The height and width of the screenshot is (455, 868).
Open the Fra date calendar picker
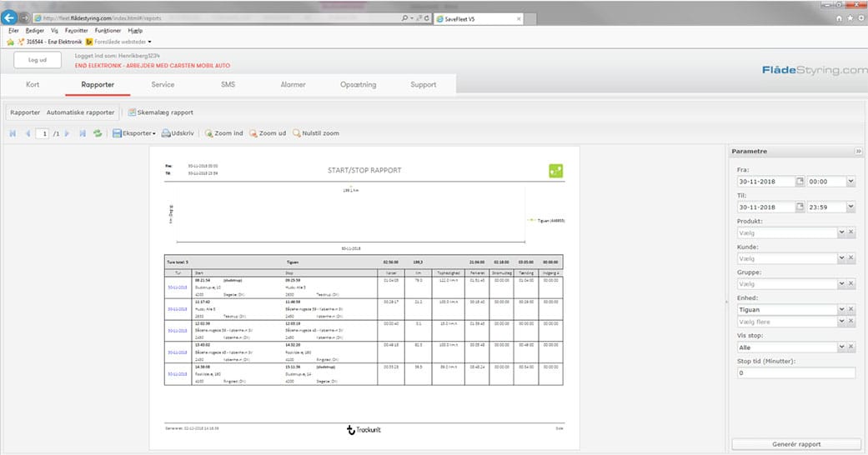click(x=800, y=182)
